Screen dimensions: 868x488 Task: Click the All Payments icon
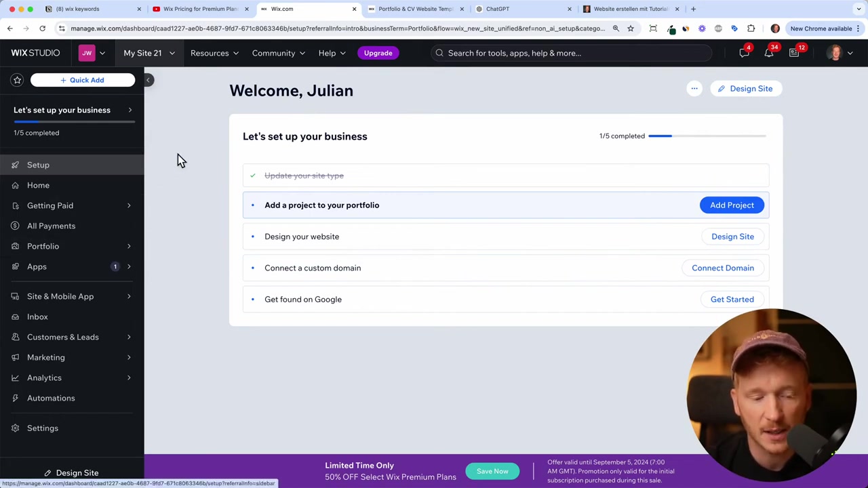pyautogui.click(x=15, y=226)
